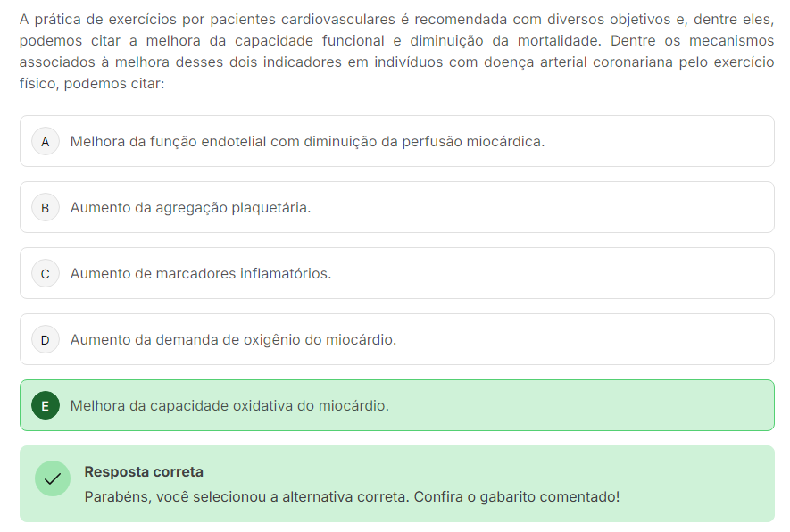Click the dark green E circle
Viewport: 790px width, 532px height.
click(46, 405)
